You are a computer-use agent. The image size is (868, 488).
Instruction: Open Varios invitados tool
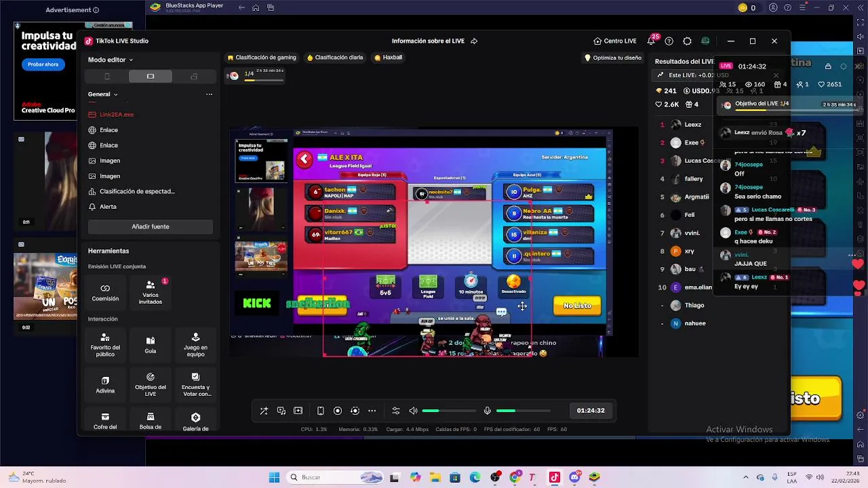tap(151, 293)
